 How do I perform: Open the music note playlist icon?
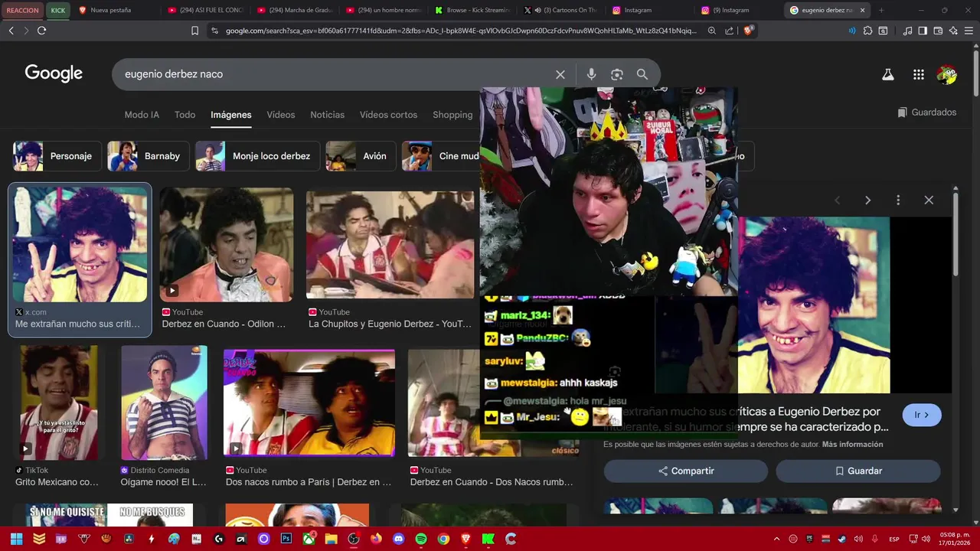907,31
